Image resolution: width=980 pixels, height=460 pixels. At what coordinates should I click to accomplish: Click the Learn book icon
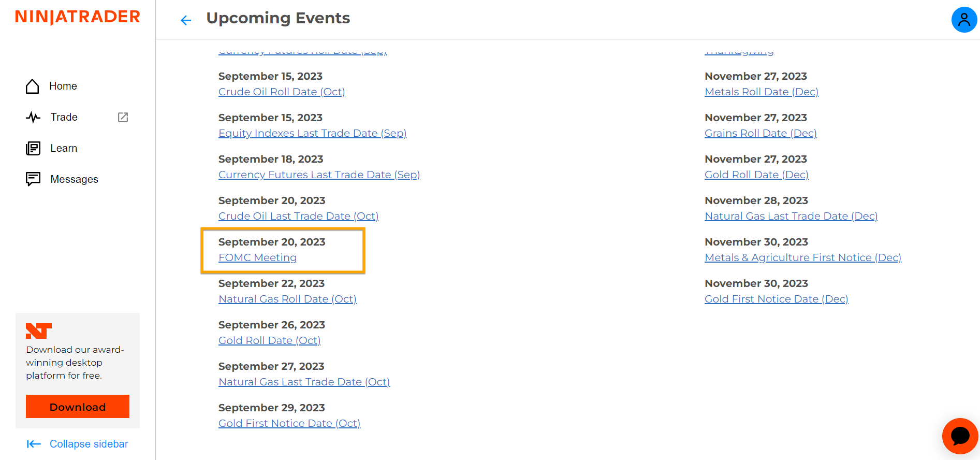[x=33, y=148]
